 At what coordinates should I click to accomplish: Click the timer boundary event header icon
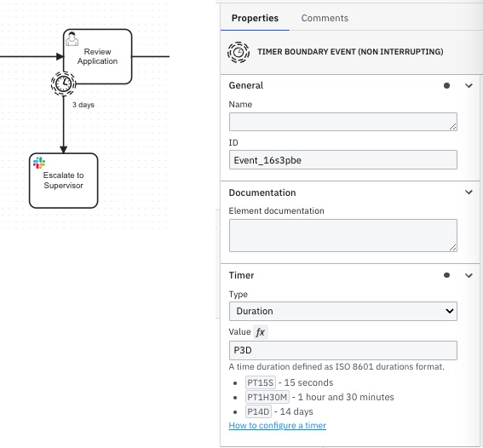pos(239,52)
